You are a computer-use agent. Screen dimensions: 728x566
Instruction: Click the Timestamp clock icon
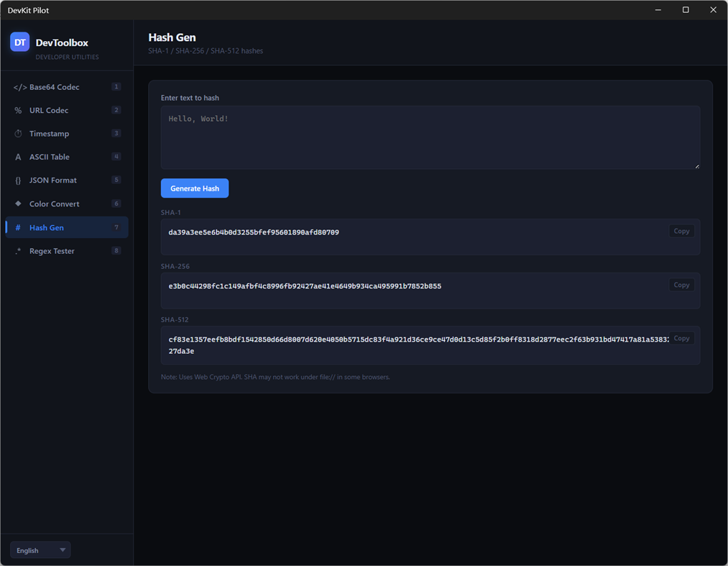tap(18, 134)
